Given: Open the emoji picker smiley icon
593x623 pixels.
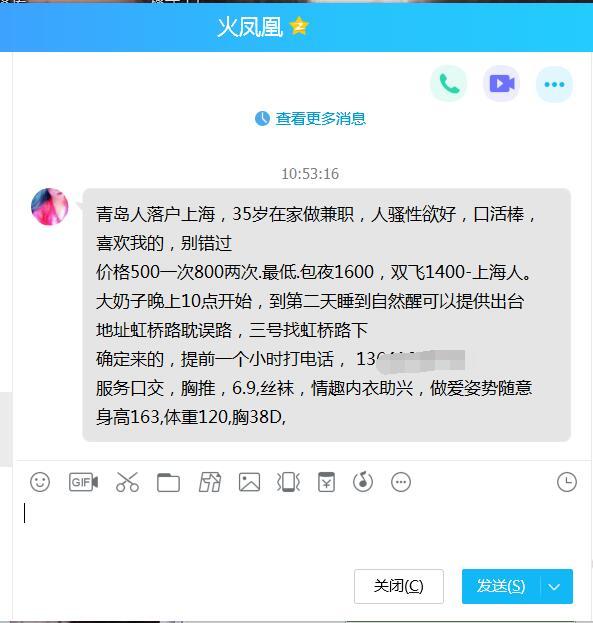Looking at the screenshot, I should tap(40, 482).
